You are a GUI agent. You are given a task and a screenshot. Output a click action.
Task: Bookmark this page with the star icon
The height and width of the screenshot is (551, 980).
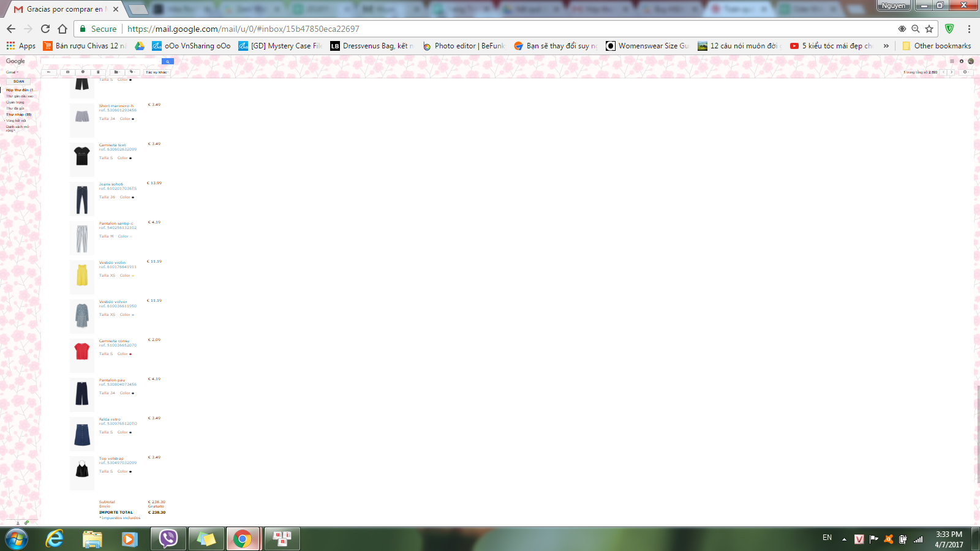[x=929, y=29]
